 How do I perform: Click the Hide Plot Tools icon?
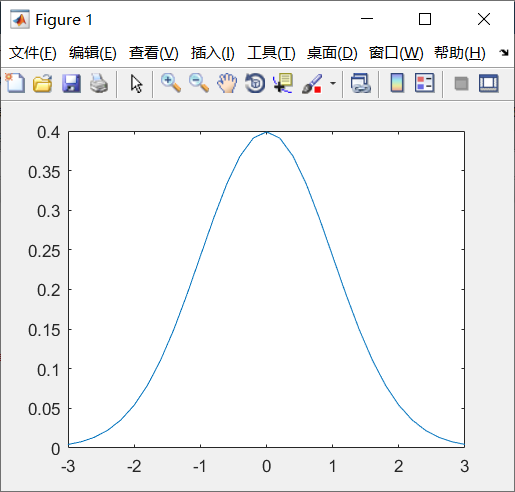pos(461,83)
